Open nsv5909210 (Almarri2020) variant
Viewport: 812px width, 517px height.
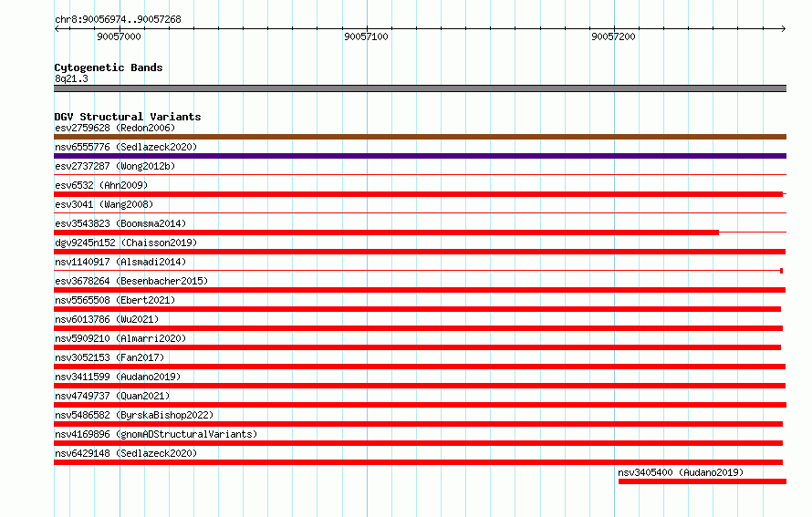coord(120,338)
